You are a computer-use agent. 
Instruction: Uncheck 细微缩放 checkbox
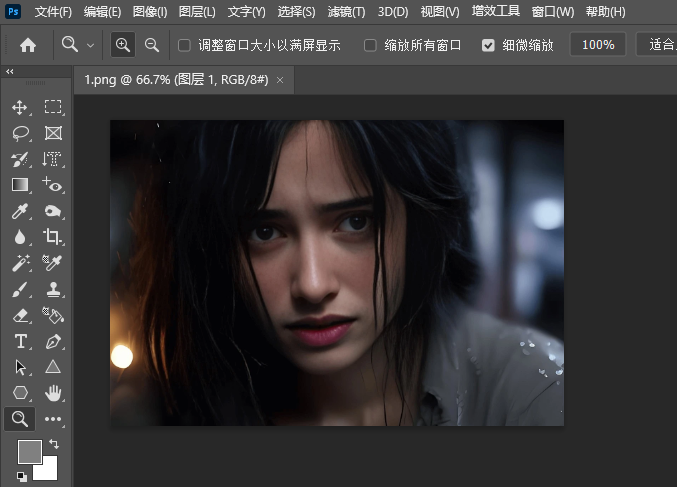pos(488,45)
